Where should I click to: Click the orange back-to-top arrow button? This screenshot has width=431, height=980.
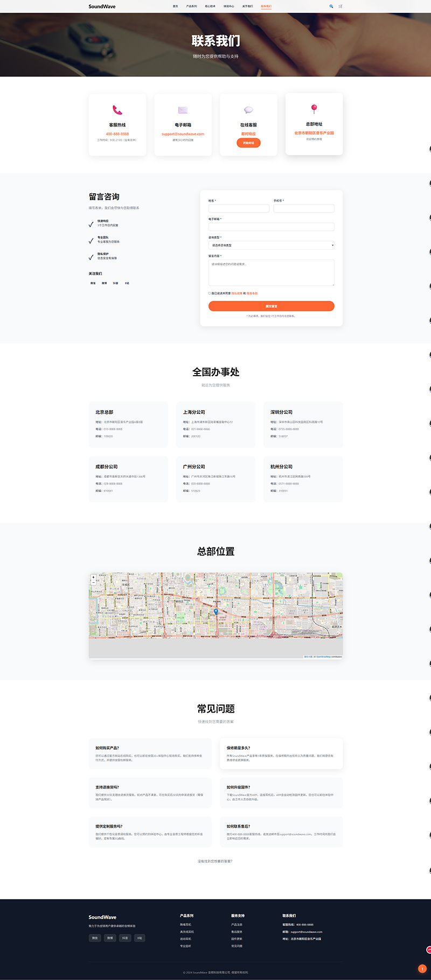pyautogui.click(x=422, y=969)
